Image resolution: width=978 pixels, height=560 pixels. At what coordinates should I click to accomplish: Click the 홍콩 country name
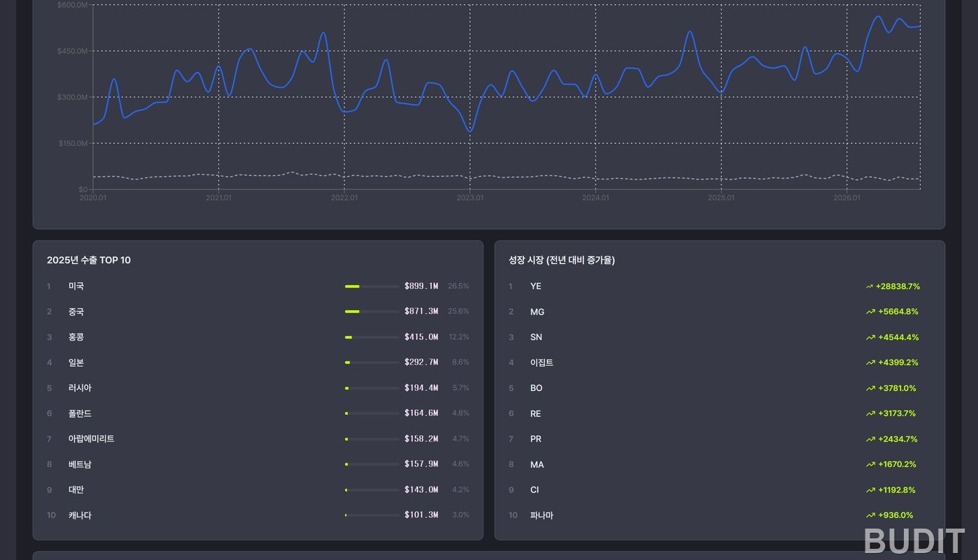pos(76,337)
